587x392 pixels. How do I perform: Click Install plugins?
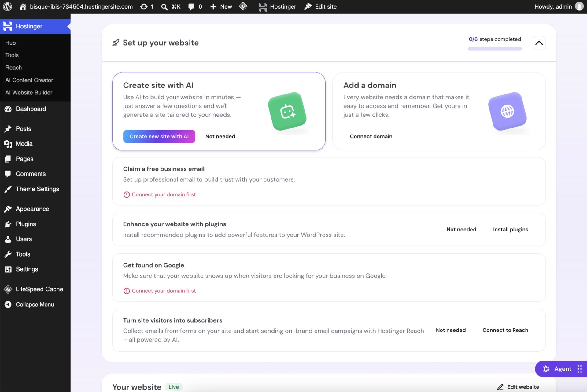click(x=510, y=230)
